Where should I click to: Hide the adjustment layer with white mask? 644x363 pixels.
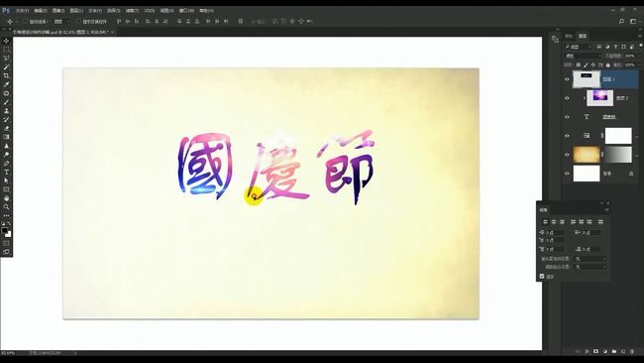(x=567, y=136)
